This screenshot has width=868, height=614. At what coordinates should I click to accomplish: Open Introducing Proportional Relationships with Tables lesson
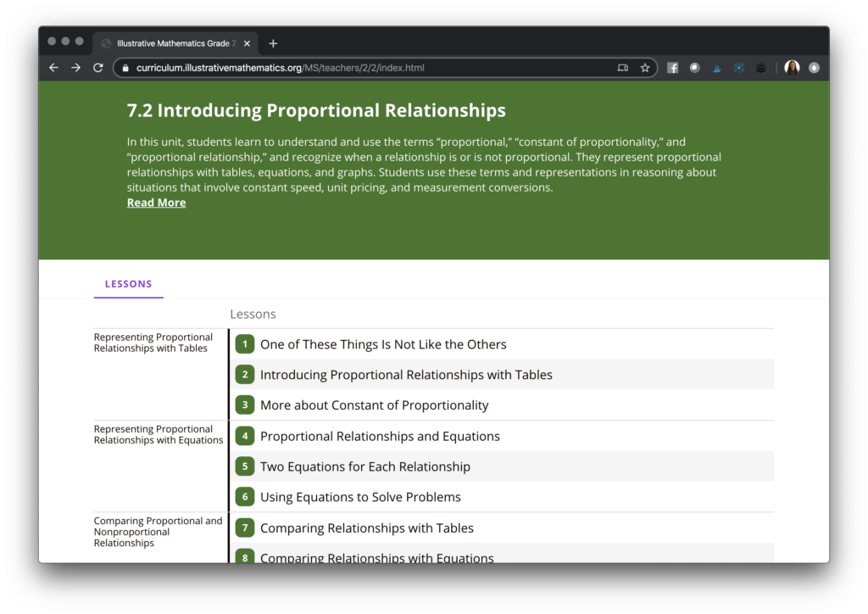tap(406, 375)
